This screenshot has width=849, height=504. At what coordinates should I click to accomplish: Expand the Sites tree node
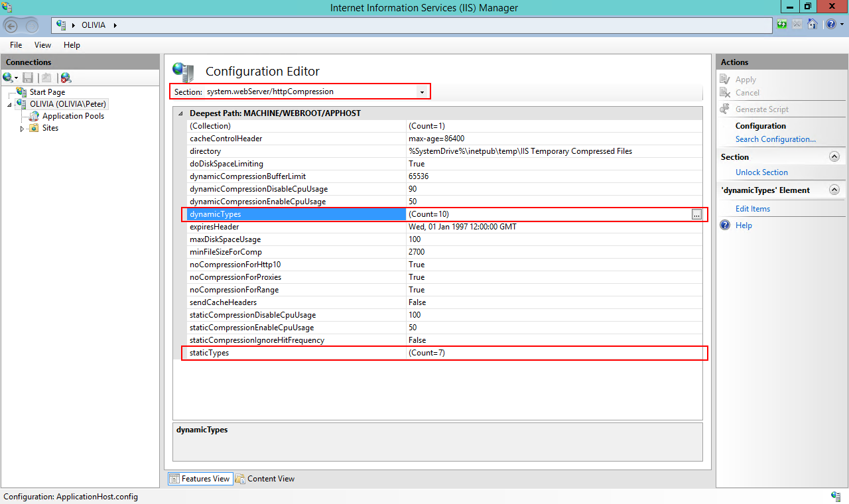[22, 128]
